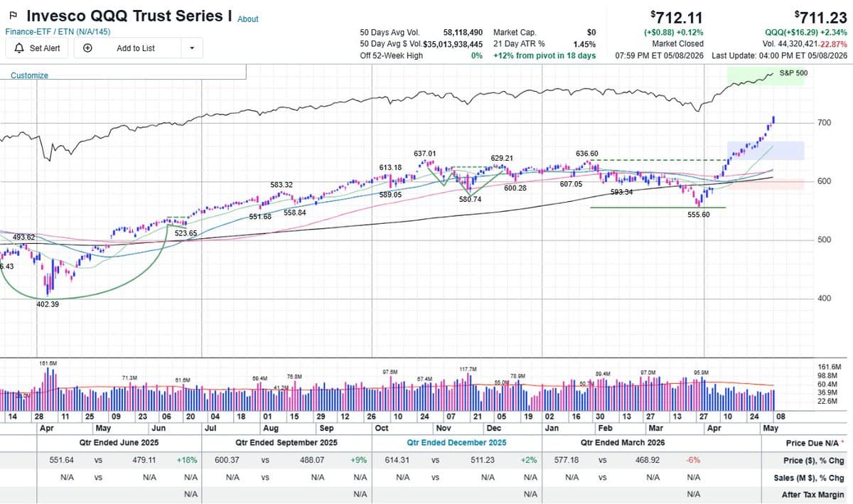853x504 pixels.
Task: Click the QQQ(+$16.29) +2.34% change text
Action: [805, 33]
